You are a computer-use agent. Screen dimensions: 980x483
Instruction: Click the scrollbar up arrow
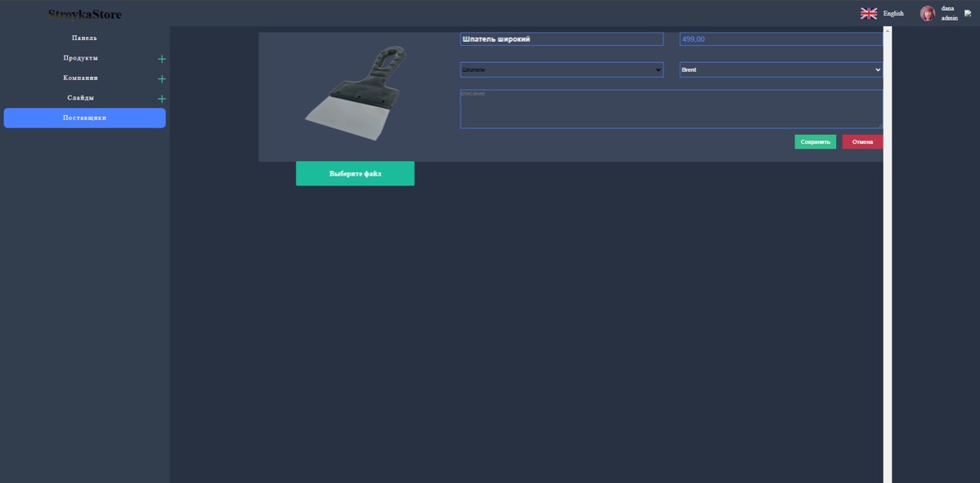(x=888, y=31)
